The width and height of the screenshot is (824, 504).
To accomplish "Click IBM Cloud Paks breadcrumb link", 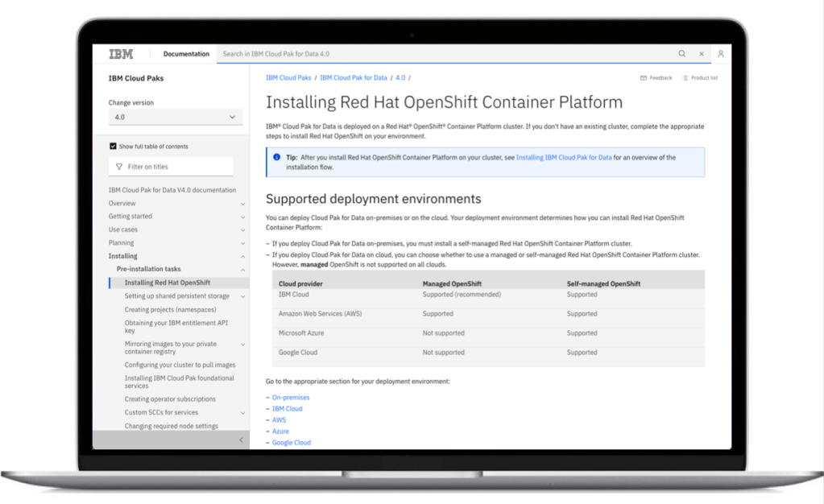I will [x=288, y=78].
